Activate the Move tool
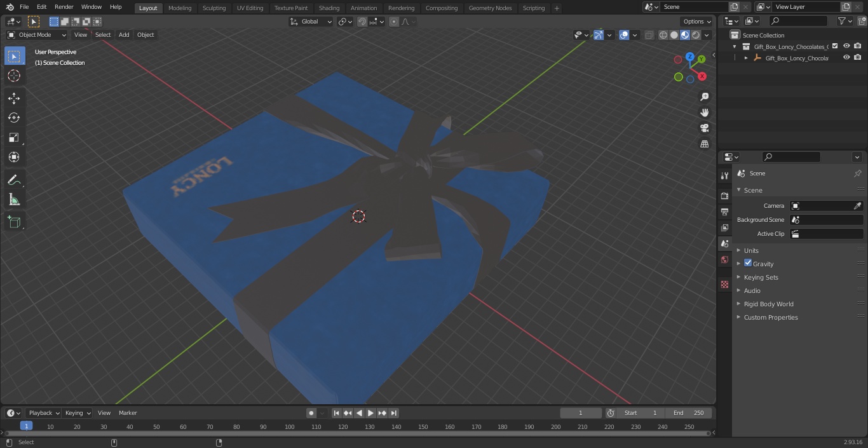The height and width of the screenshot is (448, 868). 14,98
